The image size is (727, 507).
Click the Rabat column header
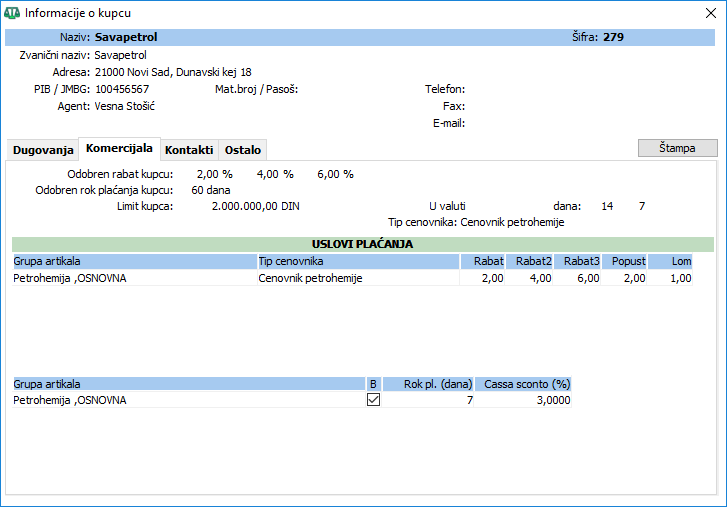pos(483,261)
